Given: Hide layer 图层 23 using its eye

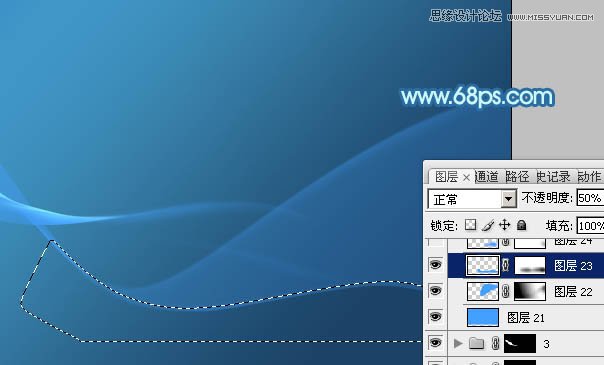Looking at the screenshot, I should [435, 265].
